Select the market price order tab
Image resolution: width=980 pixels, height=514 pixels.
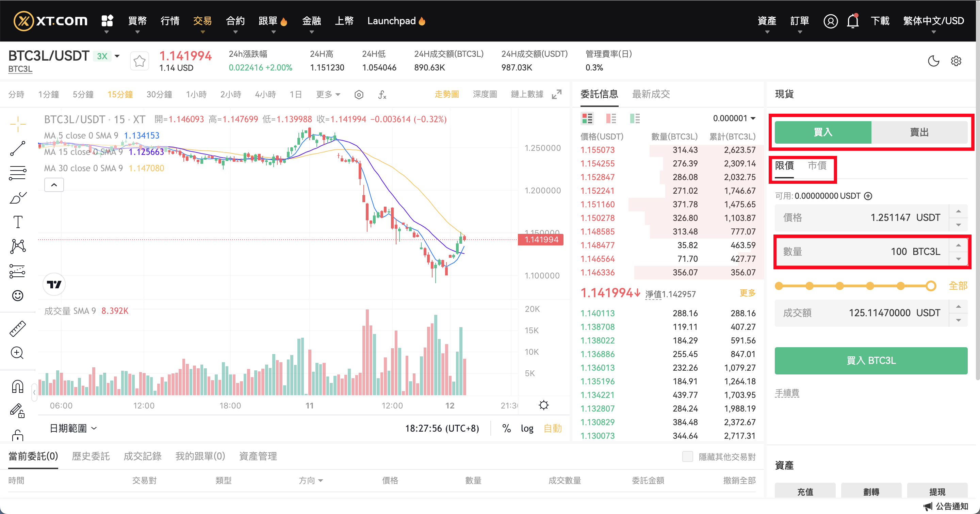[x=817, y=165]
